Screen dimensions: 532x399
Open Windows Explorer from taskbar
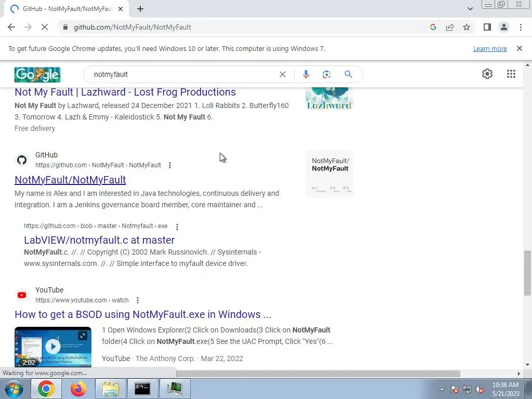click(x=111, y=389)
